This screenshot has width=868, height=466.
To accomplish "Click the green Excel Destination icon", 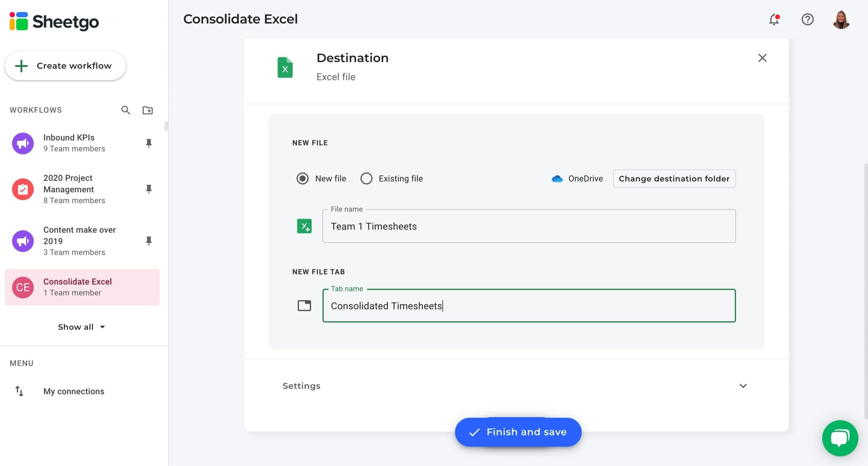I will click(x=285, y=67).
